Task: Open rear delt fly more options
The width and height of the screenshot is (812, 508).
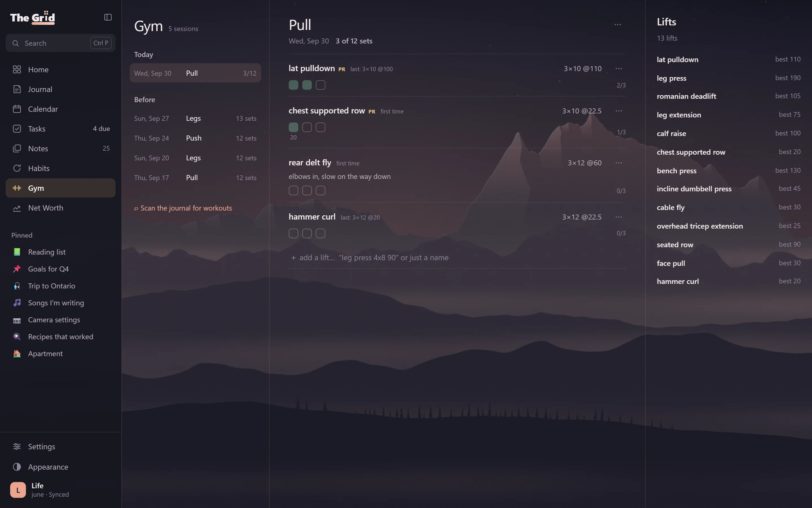Action: (x=619, y=163)
